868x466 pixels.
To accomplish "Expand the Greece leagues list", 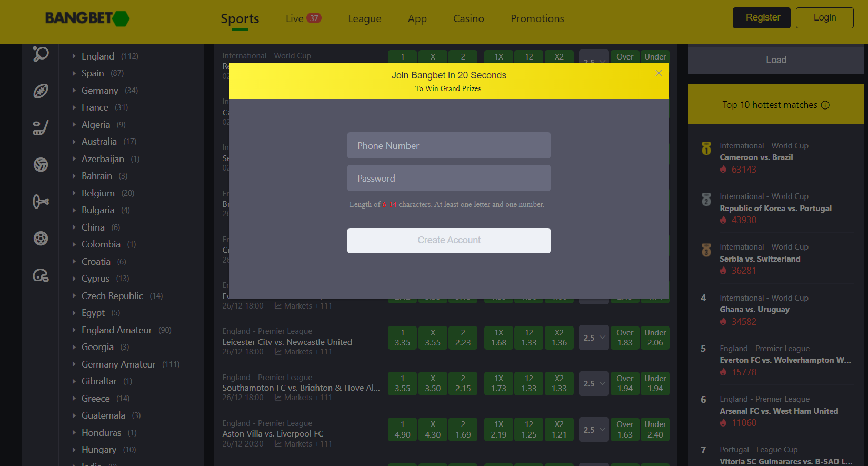I will click(x=74, y=399).
